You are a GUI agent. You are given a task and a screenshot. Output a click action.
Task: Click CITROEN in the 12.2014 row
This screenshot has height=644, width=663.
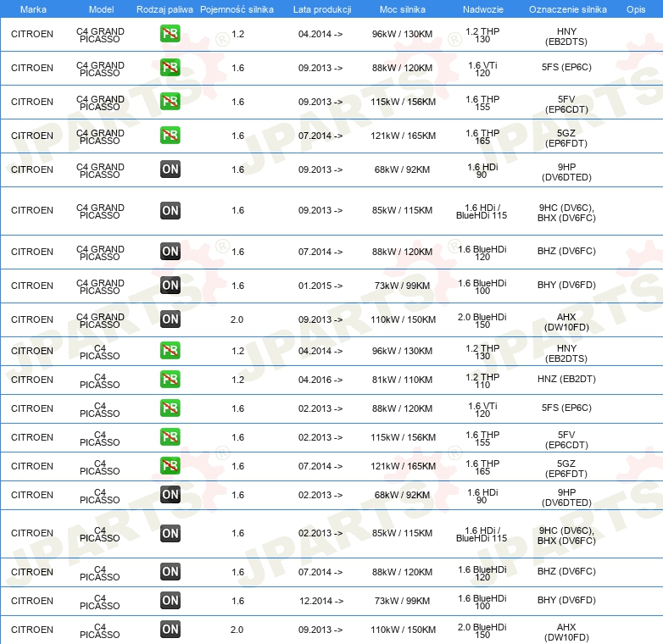pos(32,601)
